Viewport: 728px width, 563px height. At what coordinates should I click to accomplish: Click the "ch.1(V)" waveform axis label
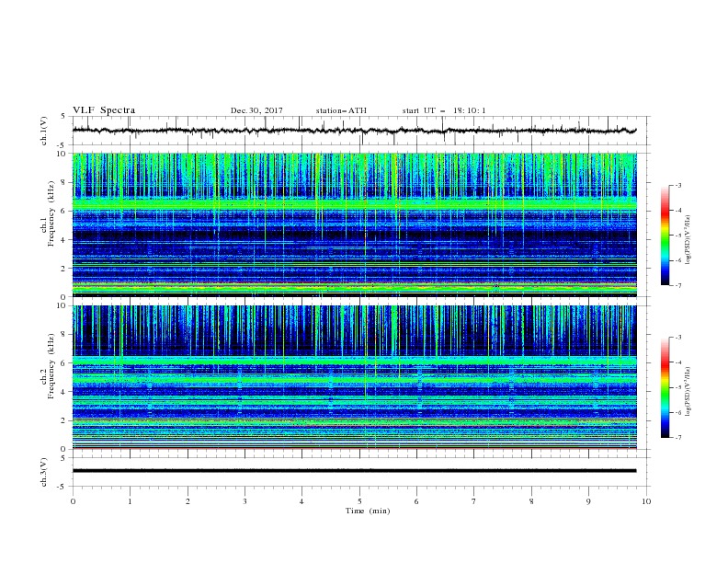(44, 131)
